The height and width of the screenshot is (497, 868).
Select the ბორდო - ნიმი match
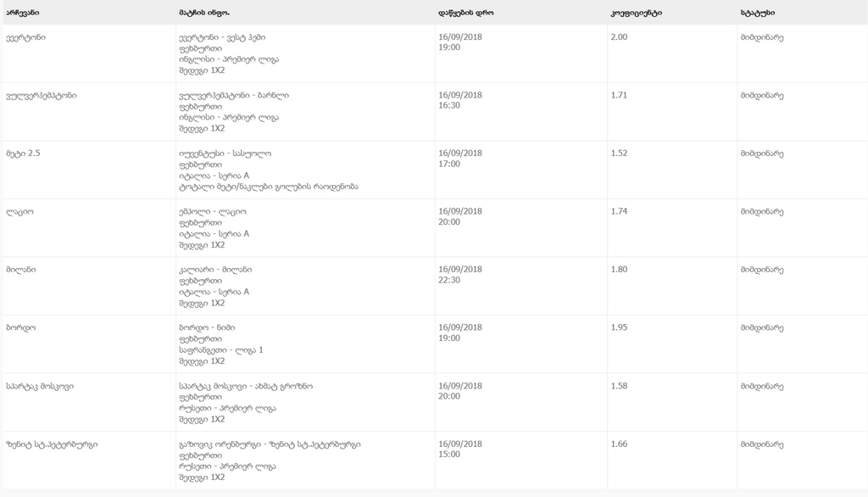pyautogui.click(x=207, y=328)
